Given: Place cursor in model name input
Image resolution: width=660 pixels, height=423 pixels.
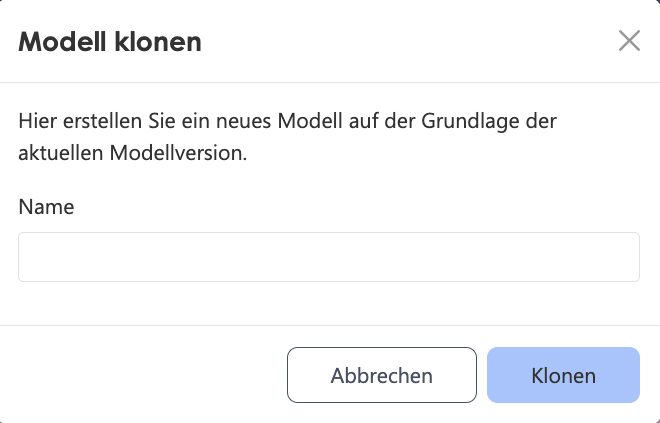Looking at the screenshot, I should [x=329, y=257].
